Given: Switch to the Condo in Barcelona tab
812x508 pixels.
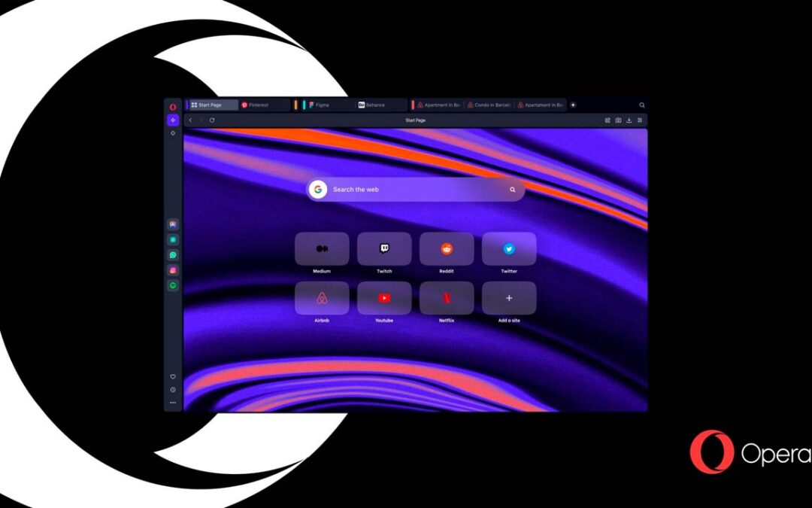Looking at the screenshot, I should point(489,105).
